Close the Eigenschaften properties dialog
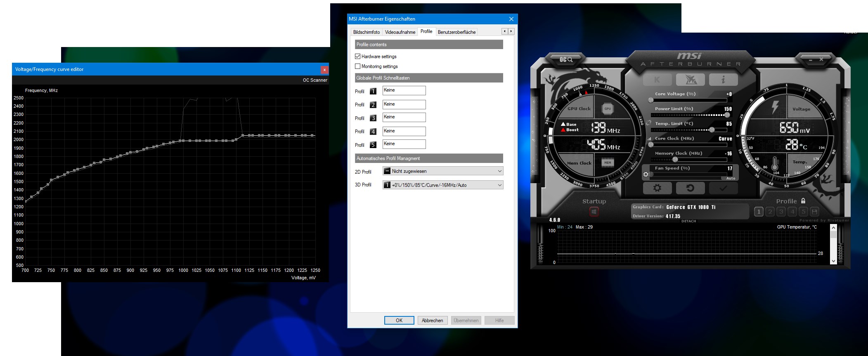 click(x=511, y=19)
